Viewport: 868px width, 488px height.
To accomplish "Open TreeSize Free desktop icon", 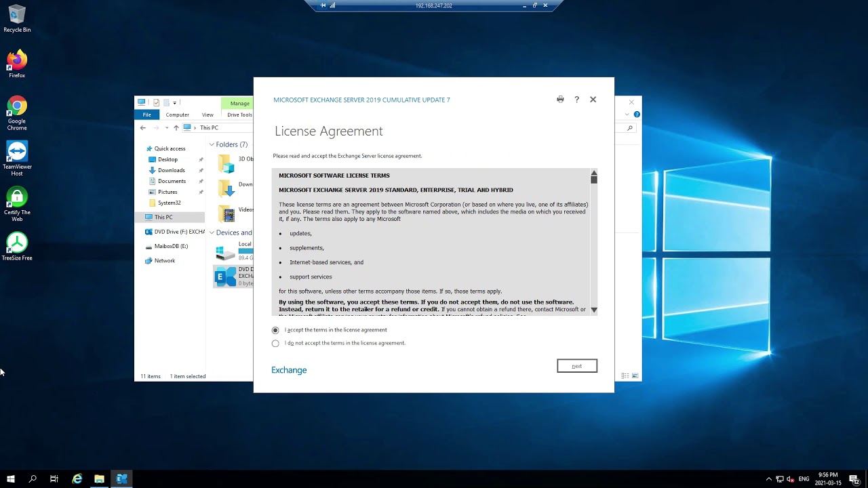I will [x=17, y=247].
